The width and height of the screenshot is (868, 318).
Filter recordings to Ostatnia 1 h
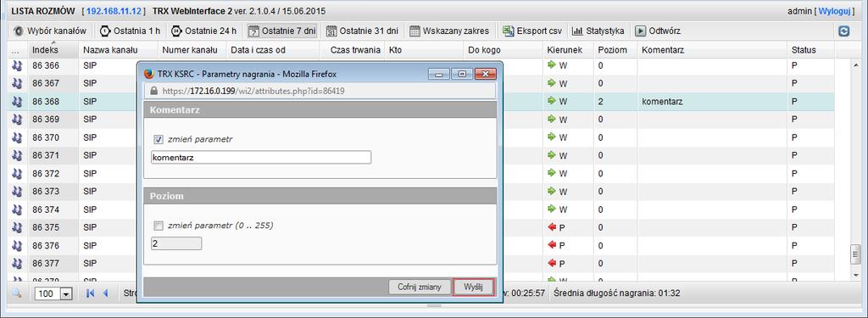(129, 31)
